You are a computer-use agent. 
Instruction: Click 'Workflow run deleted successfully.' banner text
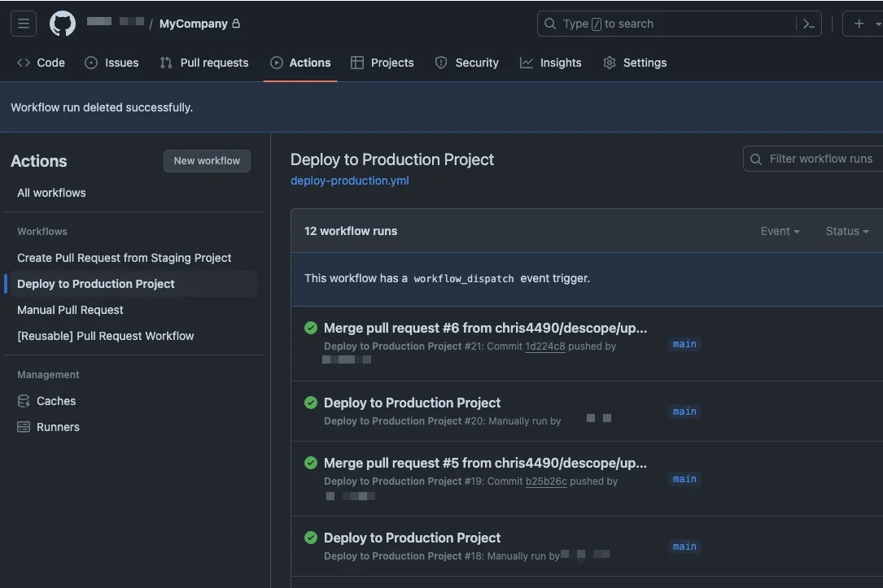pyautogui.click(x=102, y=107)
